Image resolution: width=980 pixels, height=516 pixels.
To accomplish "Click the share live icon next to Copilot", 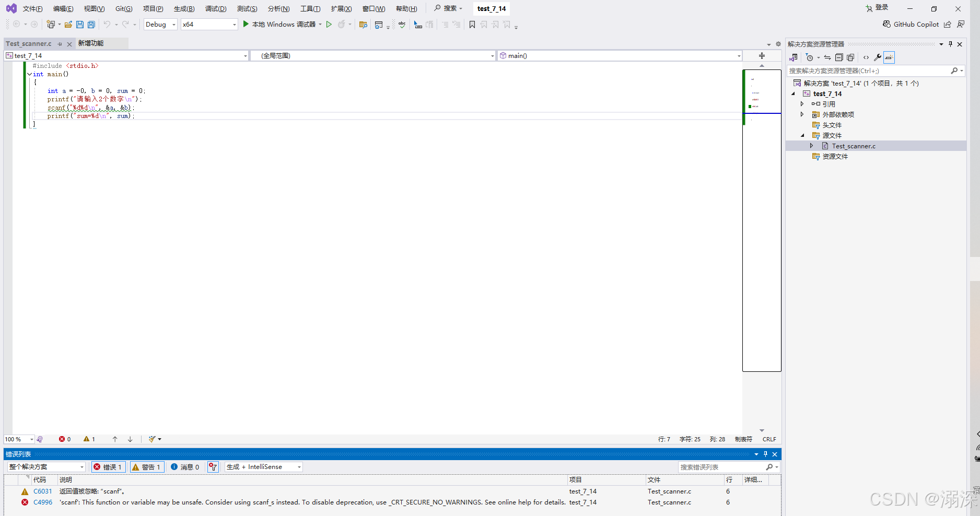I will point(948,25).
